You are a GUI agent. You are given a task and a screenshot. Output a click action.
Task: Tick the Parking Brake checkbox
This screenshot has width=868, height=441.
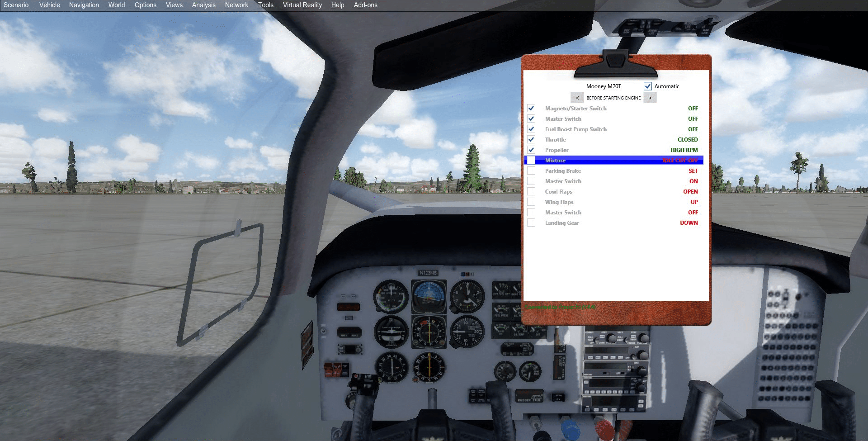[x=531, y=171]
